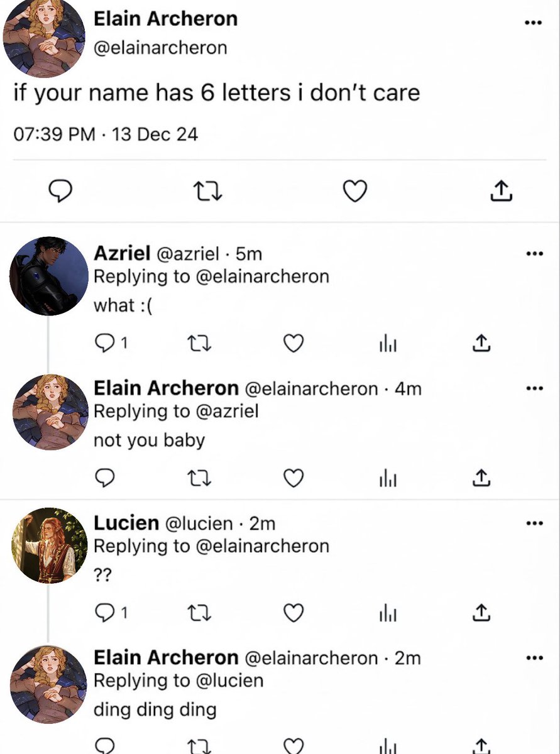560x754 pixels.
Task: Open Azriel's profile picture
Action: pos(49,276)
